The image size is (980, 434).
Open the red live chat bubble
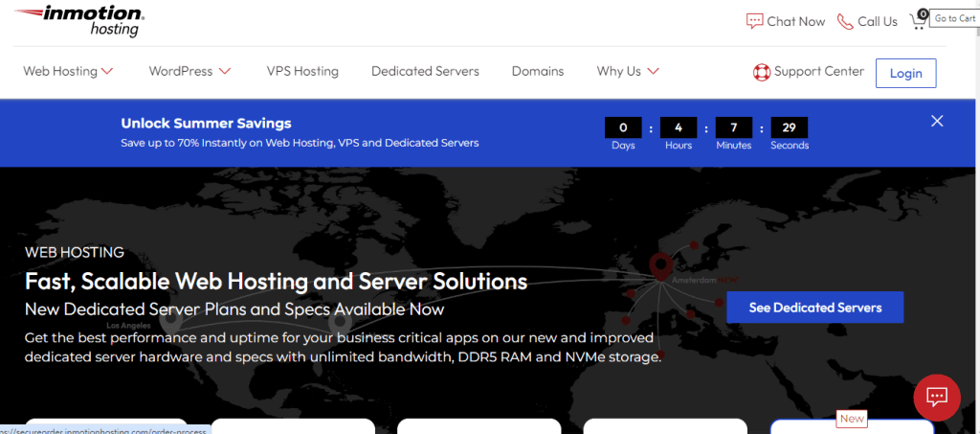[937, 397]
